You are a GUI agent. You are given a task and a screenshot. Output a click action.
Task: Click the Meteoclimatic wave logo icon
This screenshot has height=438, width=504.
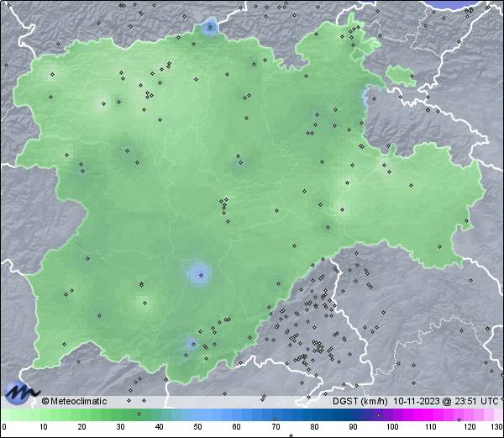[x=20, y=392]
